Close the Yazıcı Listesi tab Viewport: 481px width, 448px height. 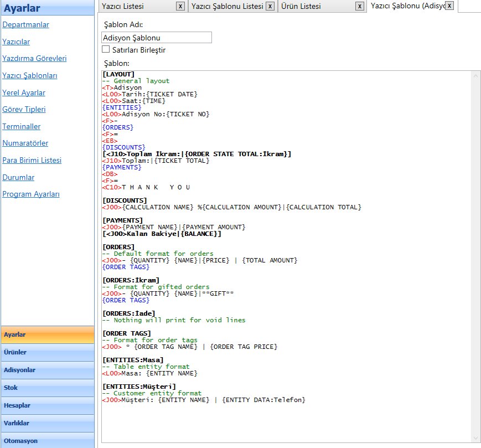tap(180, 6)
